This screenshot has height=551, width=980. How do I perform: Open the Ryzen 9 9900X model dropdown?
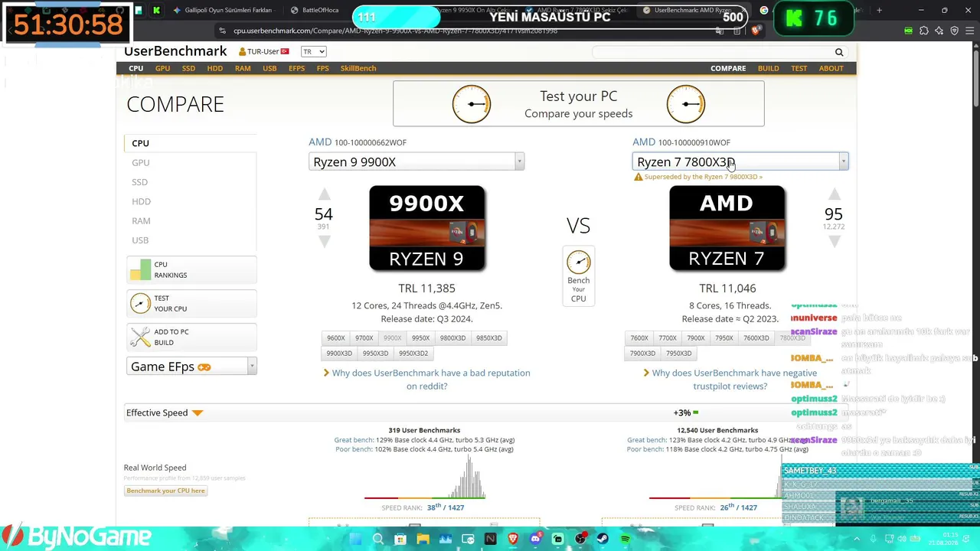[x=416, y=161]
